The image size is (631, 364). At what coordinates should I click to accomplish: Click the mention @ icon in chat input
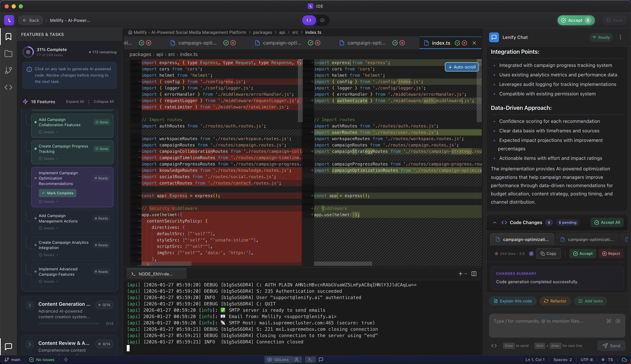tap(618, 321)
